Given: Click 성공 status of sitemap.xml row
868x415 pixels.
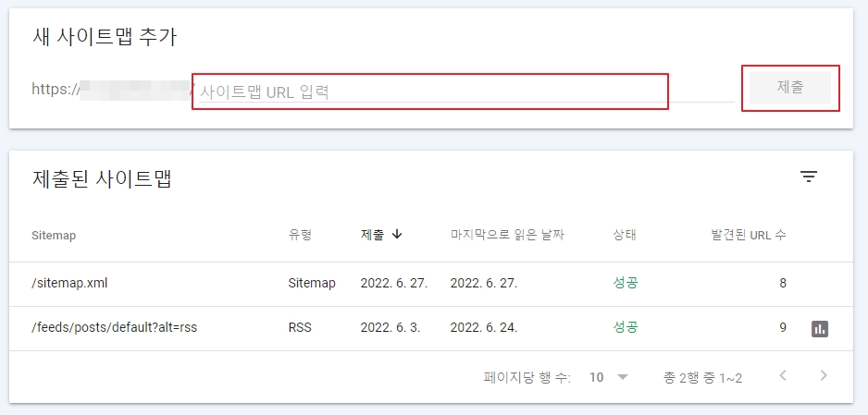Looking at the screenshot, I should (x=626, y=283).
